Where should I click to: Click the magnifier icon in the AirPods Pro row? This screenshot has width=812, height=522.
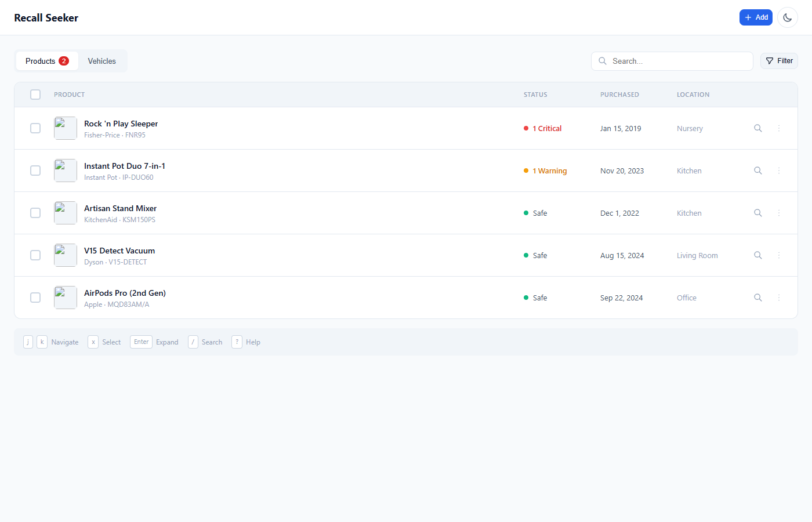(x=758, y=298)
